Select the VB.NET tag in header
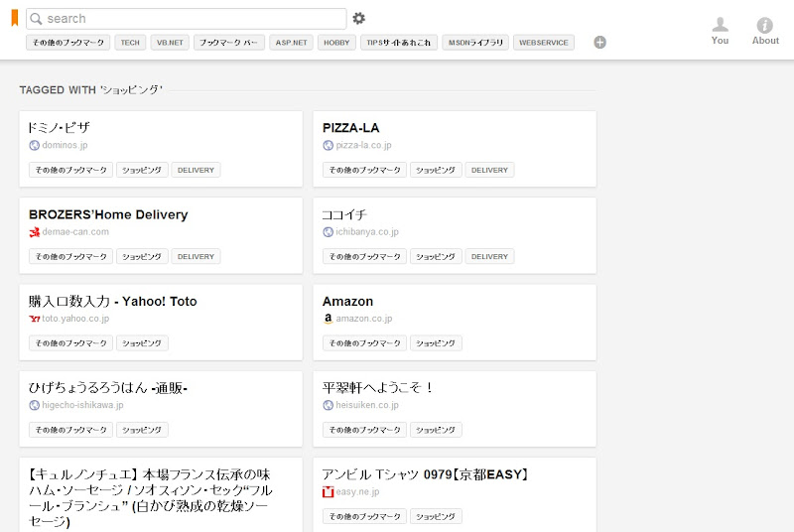Image resolution: width=794 pixels, height=532 pixels. click(170, 43)
